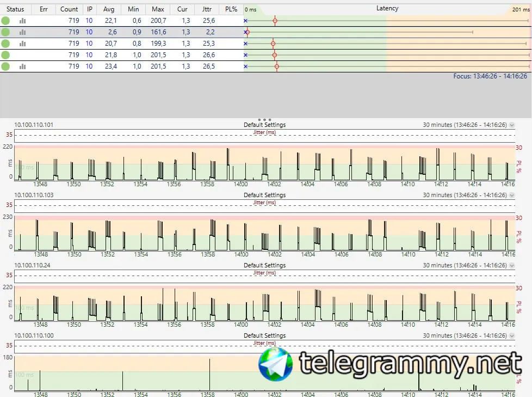
Task: Click the bar chart icon in the fifth row
Action: pyautogui.click(x=22, y=66)
